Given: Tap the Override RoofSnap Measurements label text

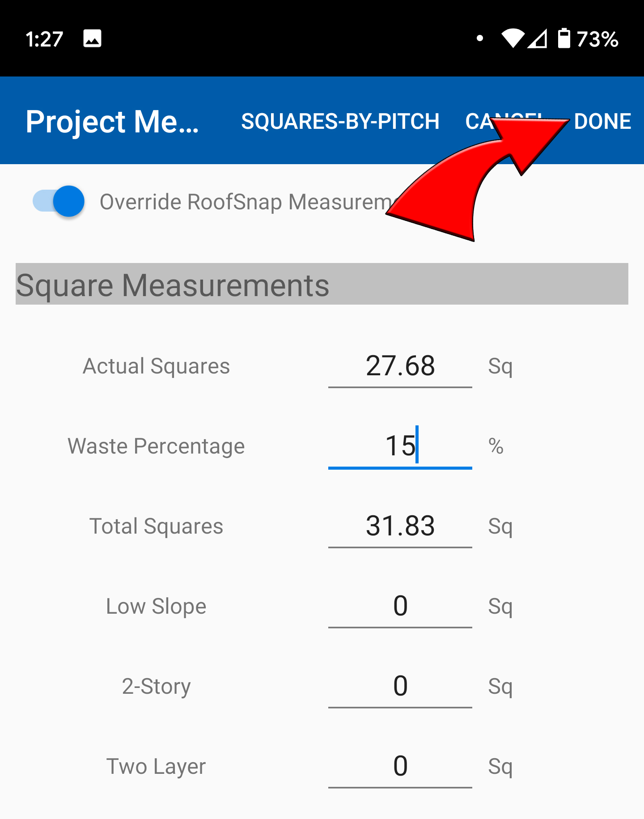Looking at the screenshot, I should click(246, 202).
